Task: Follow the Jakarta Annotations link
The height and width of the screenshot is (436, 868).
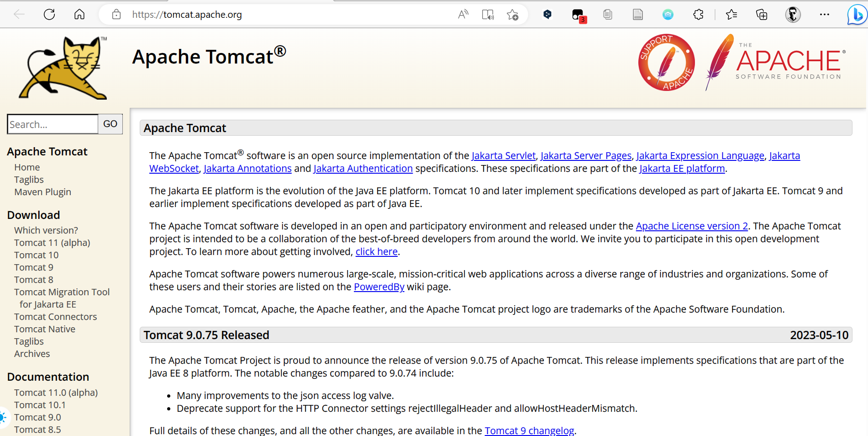Action: (x=247, y=169)
